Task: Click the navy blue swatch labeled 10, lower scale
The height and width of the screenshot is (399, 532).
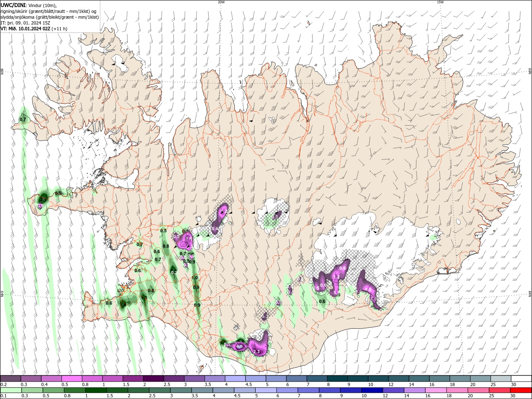Action: pos(372,390)
